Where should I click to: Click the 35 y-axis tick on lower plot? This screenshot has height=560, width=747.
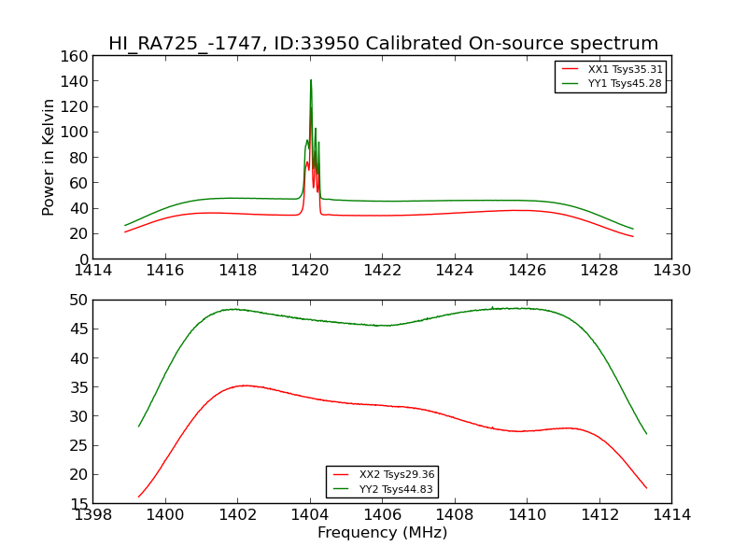79,387
